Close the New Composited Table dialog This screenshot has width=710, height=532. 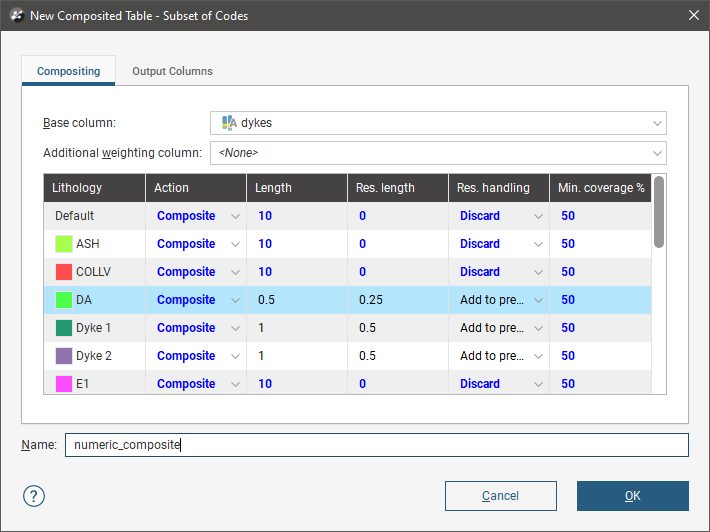(693, 15)
